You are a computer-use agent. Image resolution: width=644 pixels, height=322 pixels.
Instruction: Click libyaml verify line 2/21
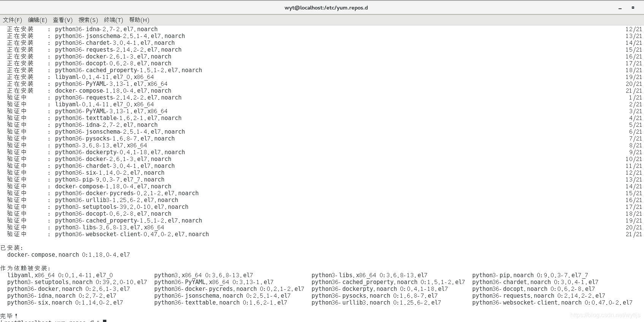[x=324, y=104]
